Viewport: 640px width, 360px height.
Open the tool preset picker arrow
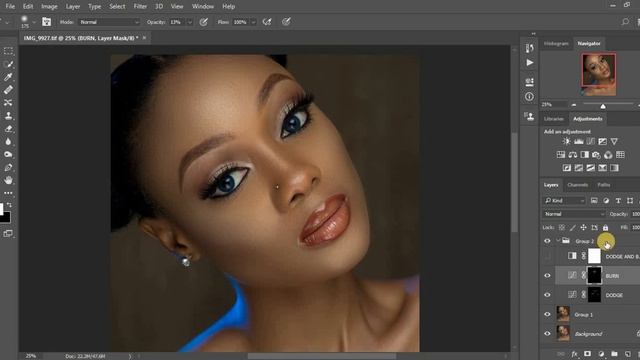pyautogui.click(x=7, y=22)
